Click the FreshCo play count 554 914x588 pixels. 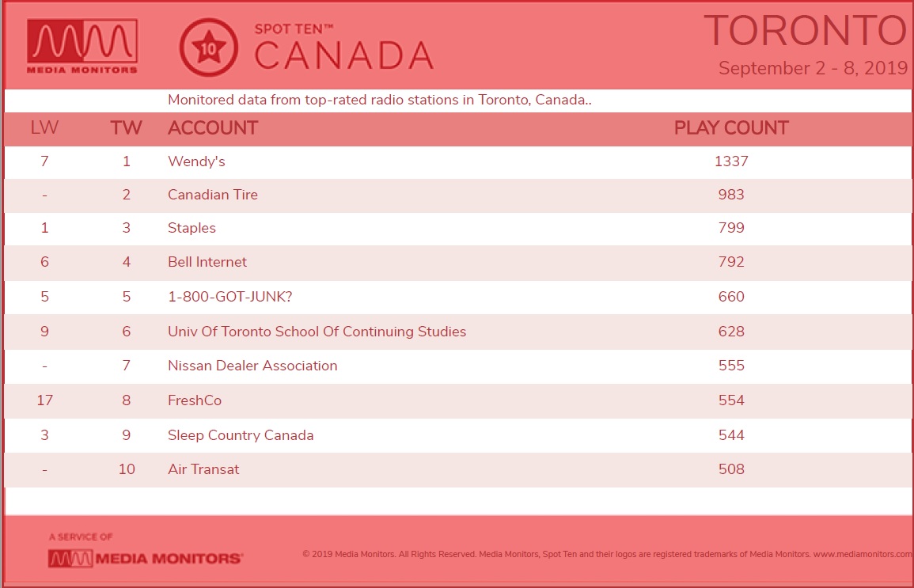click(x=731, y=400)
